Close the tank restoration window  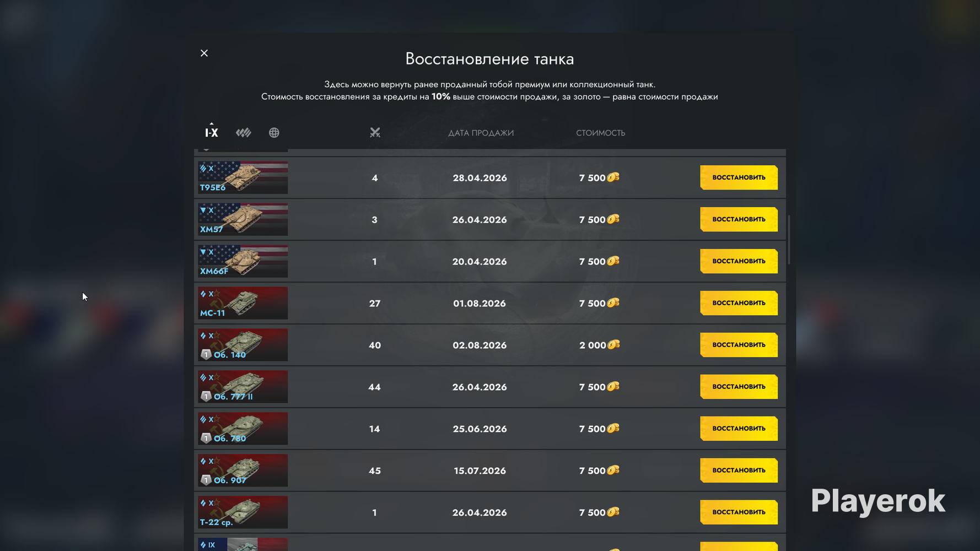point(204,53)
